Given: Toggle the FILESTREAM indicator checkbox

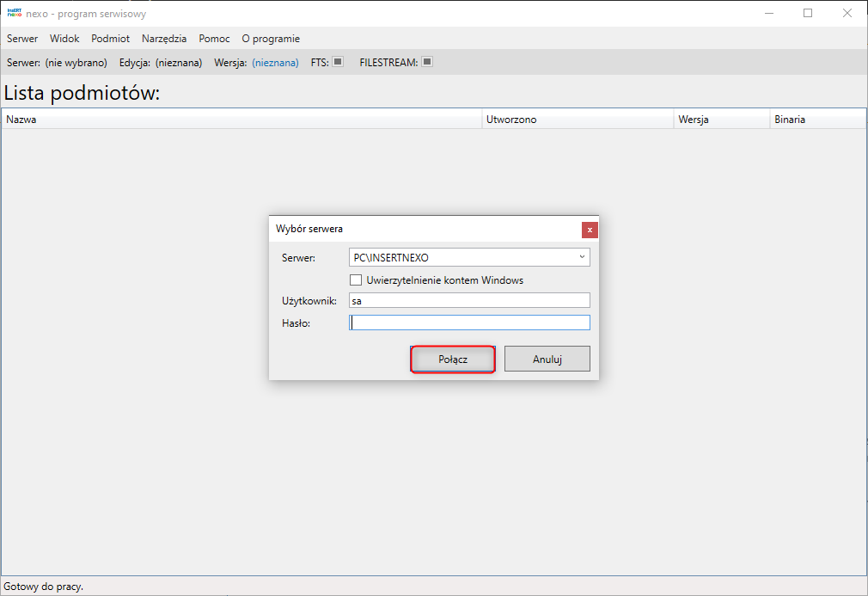Looking at the screenshot, I should click(x=427, y=61).
